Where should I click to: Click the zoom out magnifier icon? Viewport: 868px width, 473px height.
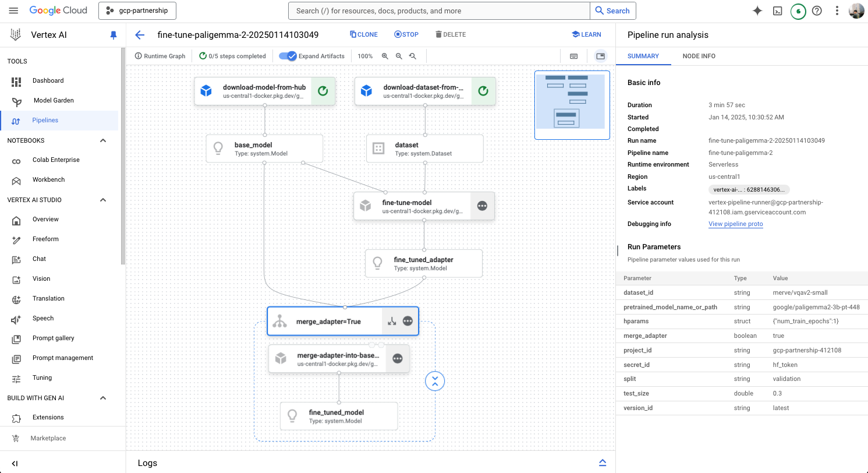[x=399, y=56]
